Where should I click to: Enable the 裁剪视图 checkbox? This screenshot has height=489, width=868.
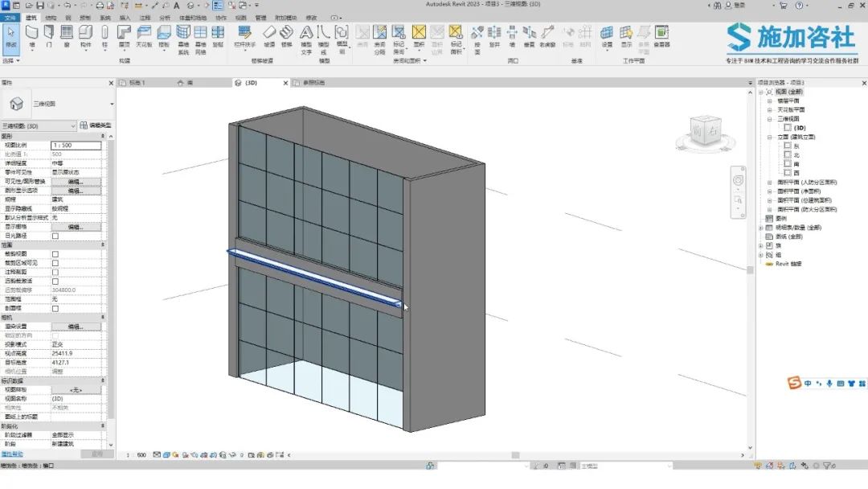coord(55,254)
